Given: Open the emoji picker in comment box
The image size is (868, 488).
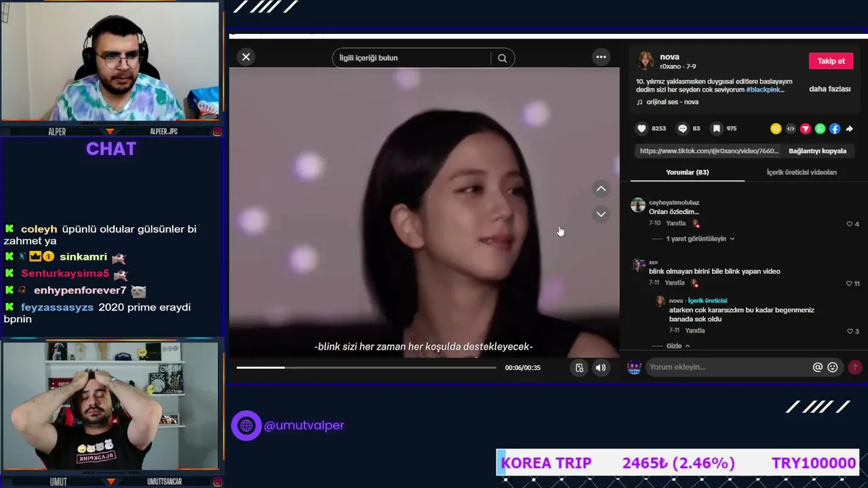Looking at the screenshot, I should point(833,367).
